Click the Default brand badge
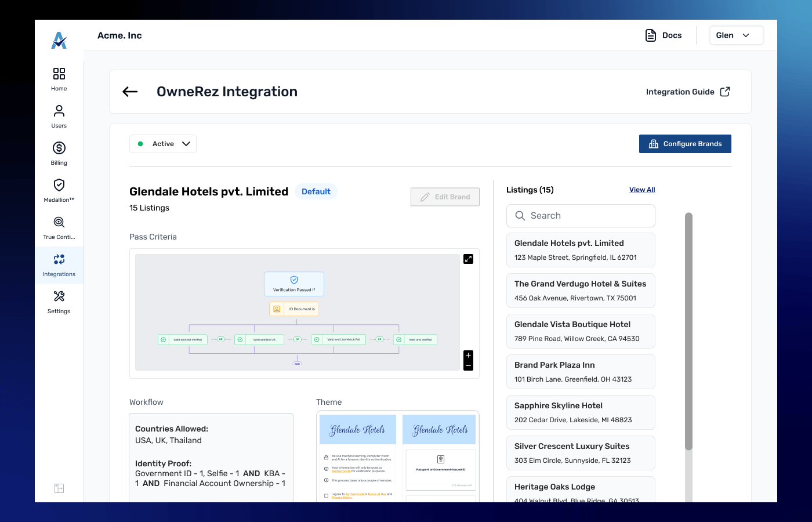The image size is (812, 522). (x=316, y=191)
